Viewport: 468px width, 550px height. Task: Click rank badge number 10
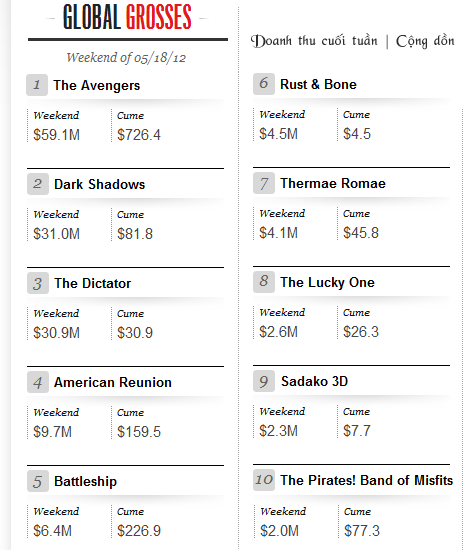[x=264, y=480]
